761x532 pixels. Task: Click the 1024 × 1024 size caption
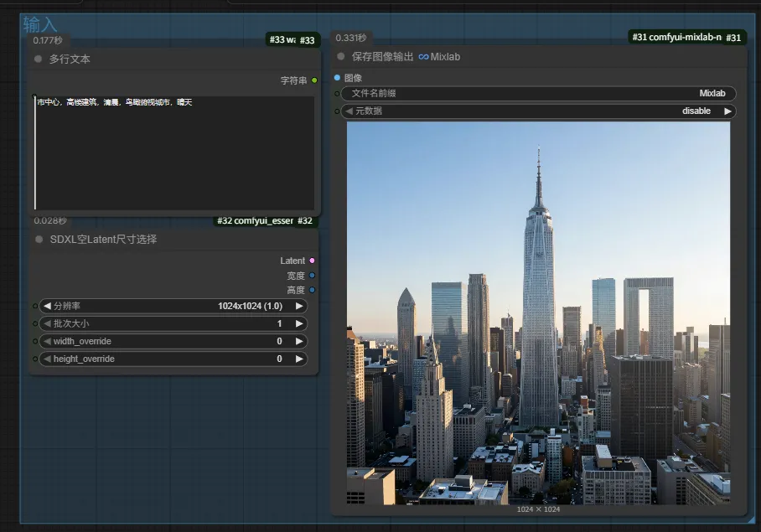[x=538, y=509]
